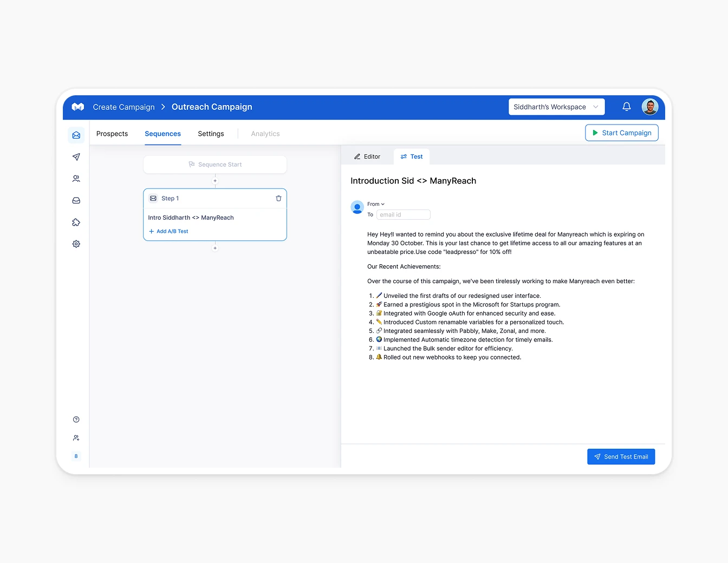Image resolution: width=728 pixels, height=563 pixels.
Task: Open the Settings gear icon in sidebar
Action: coord(76,244)
